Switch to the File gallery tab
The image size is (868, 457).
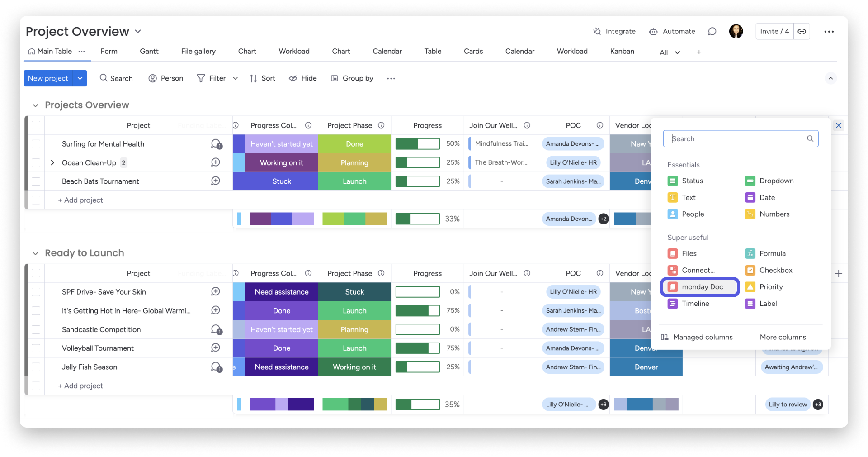coord(198,51)
